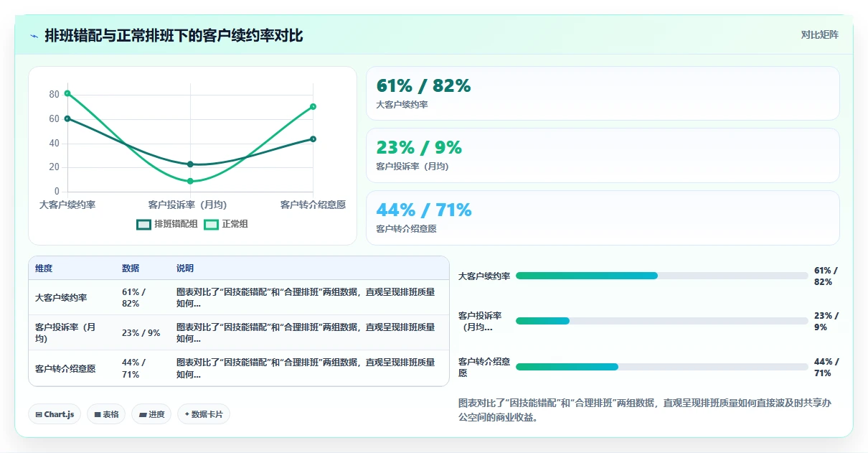
Task: Click the 对比矩阵 label in header
Action: click(x=819, y=34)
